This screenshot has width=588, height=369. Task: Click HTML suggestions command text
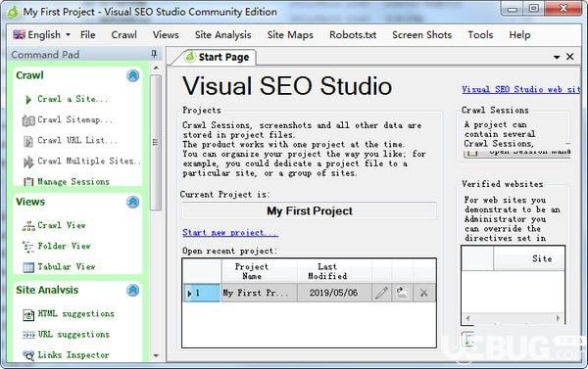click(75, 314)
